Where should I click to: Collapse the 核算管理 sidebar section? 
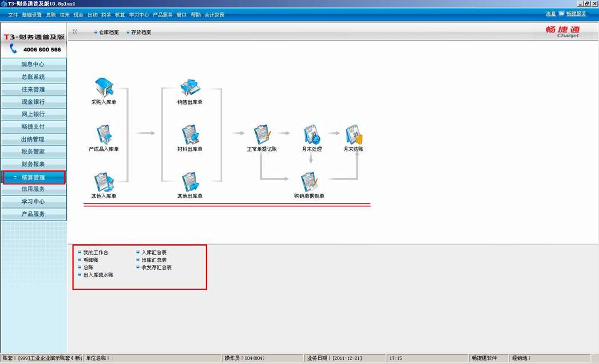[34, 177]
